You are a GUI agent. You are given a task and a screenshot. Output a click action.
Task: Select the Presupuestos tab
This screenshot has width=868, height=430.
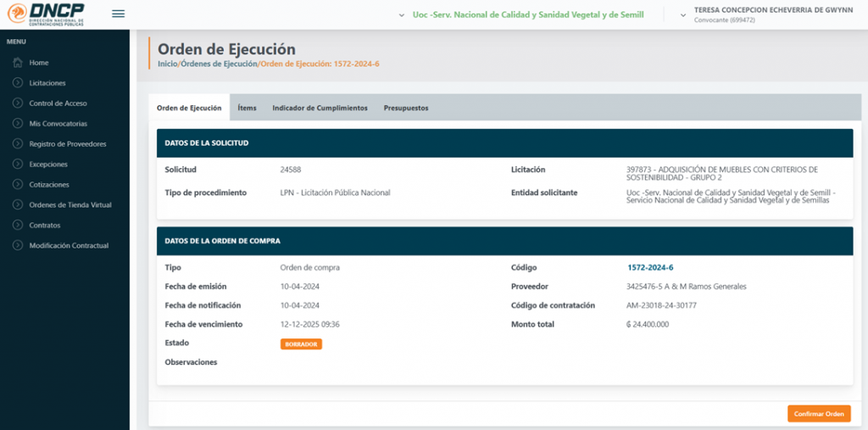pos(405,108)
